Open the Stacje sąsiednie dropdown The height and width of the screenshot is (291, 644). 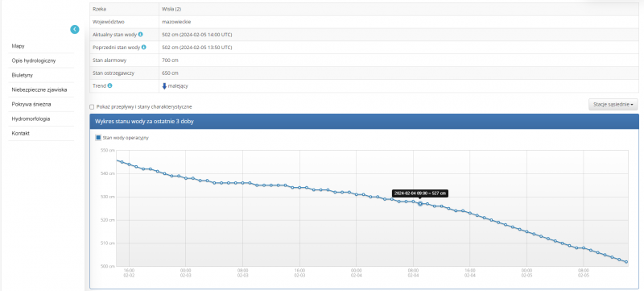point(613,105)
